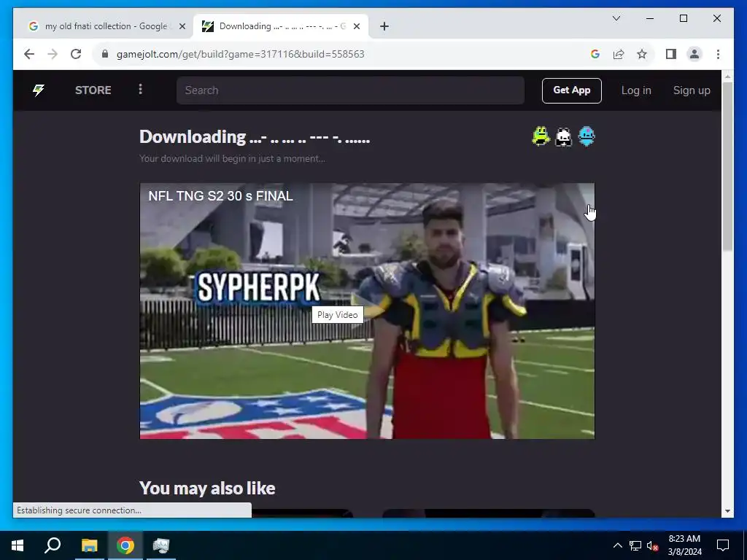Click the green frog sticker icon
747x560 pixels.
pos(541,136)
